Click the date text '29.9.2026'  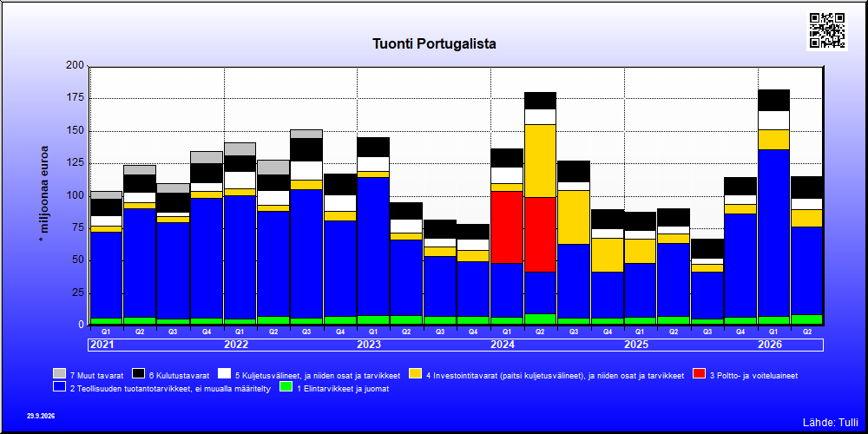pos(41,416)
